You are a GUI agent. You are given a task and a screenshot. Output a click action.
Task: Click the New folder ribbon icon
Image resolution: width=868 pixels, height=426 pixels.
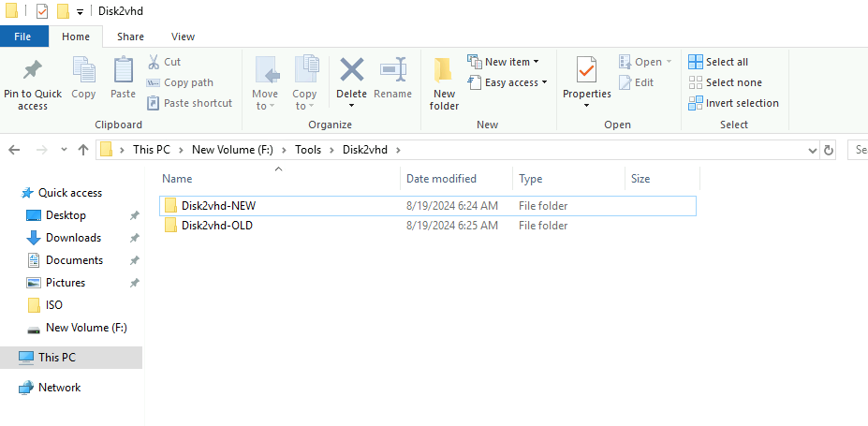(444, 72)
